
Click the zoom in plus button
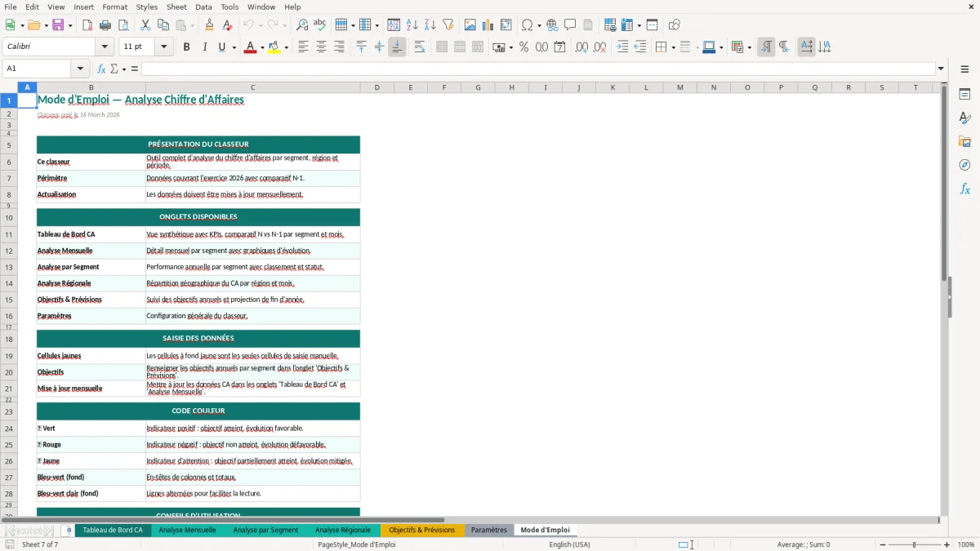947,544
